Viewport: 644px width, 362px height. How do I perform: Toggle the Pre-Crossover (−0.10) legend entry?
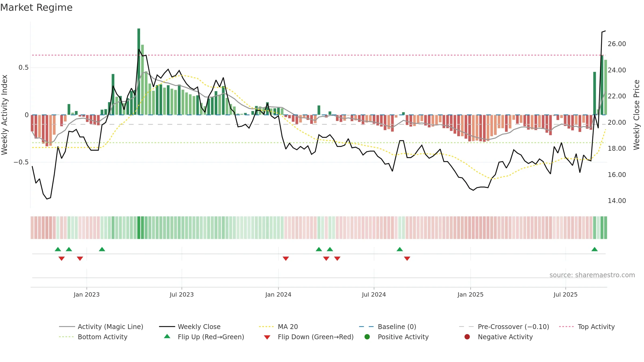[x=504, y=327]
